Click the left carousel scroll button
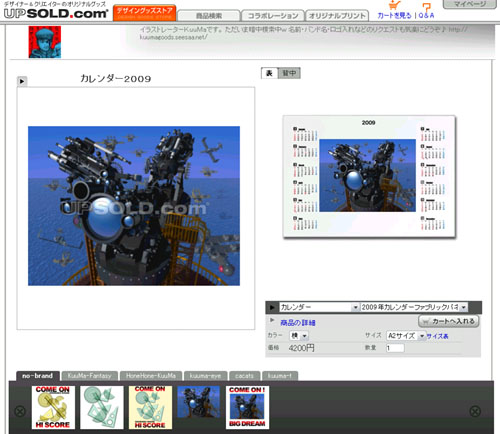Image resolution: width=500 pixels, height=434 pixels. click(20, 411)
